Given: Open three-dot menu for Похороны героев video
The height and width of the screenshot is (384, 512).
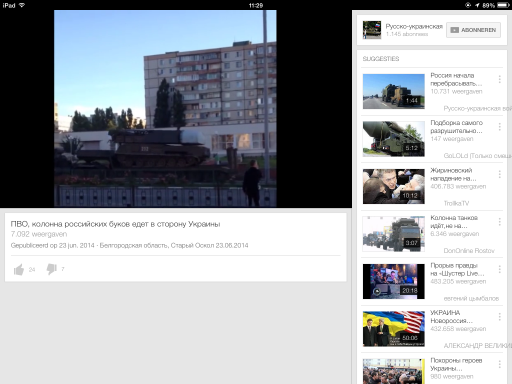Looking at the screenshot, I should (x=499, y=364).
